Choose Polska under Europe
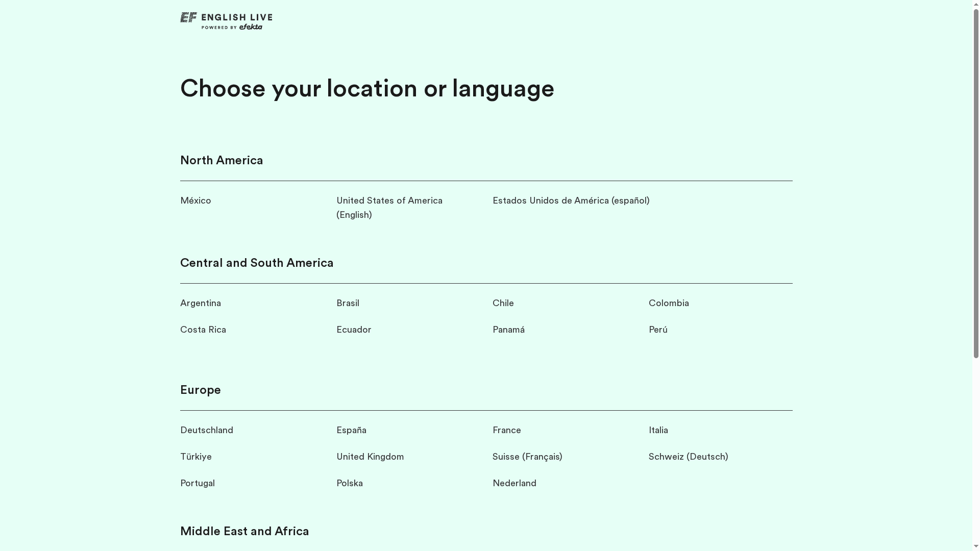 349,483
